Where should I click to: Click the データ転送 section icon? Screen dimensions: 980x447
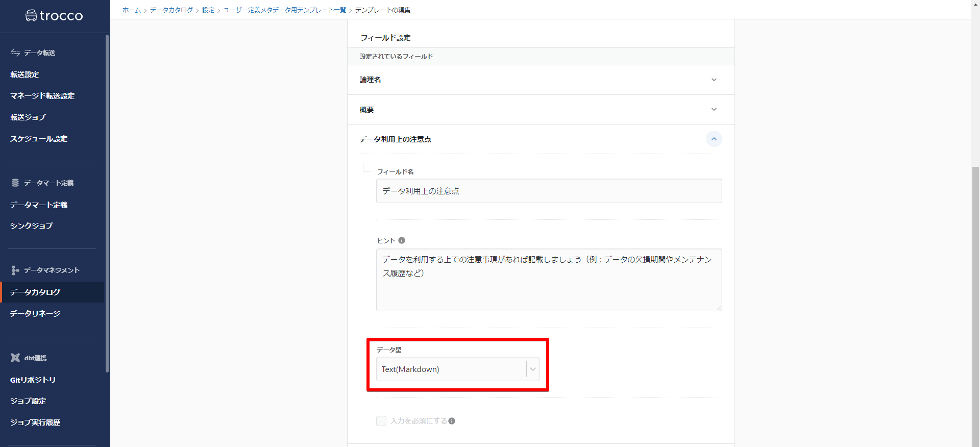(15, 53)
